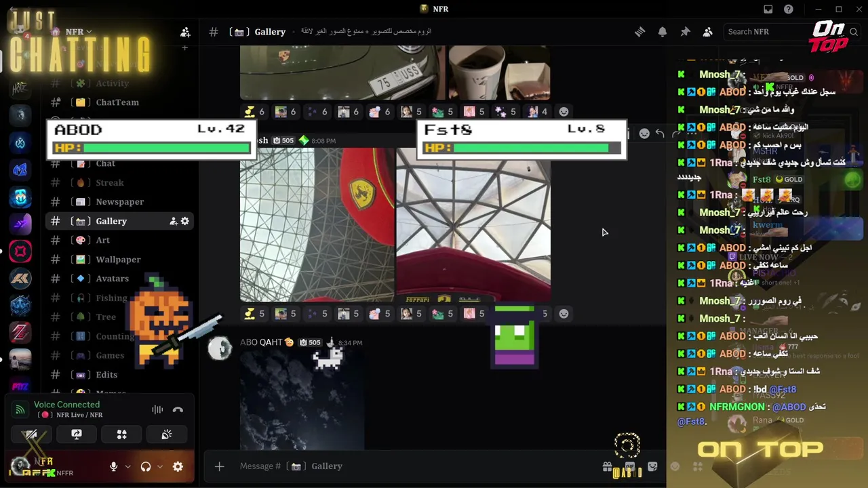This screenshot has height=488, width=868.
Task: Start sharing your screen
Action: 77,434
